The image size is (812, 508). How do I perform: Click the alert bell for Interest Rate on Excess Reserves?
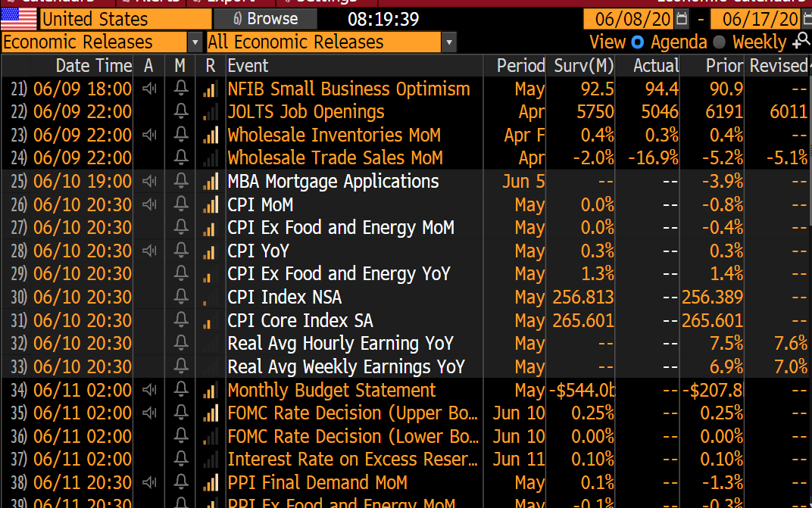pos(181,459)
